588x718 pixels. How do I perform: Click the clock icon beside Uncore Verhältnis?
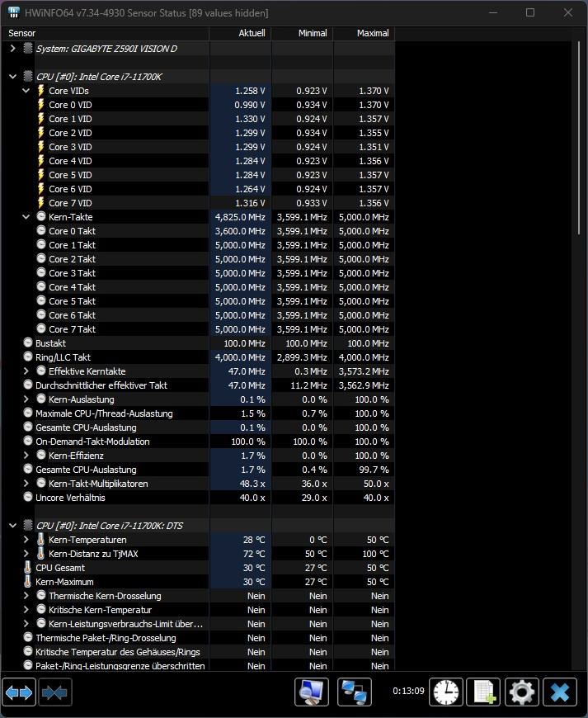28,497
